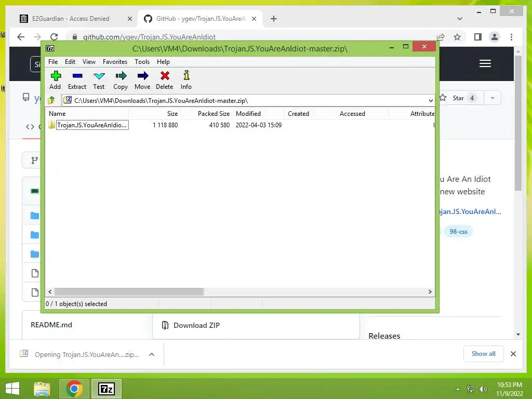Click the 7-Zip taskbar icon
Screen dimensions: 532x399
point(107,389)
